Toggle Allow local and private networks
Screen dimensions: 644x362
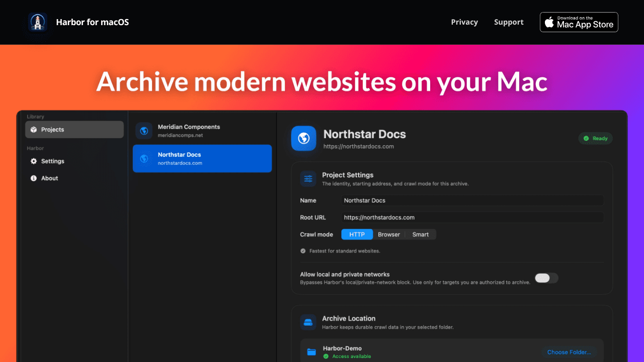pos(546,278)
